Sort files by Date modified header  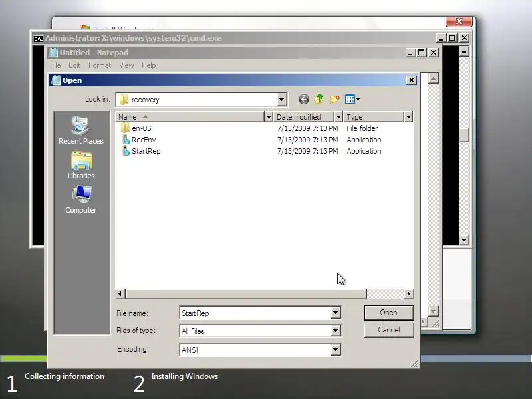[304, 117]
